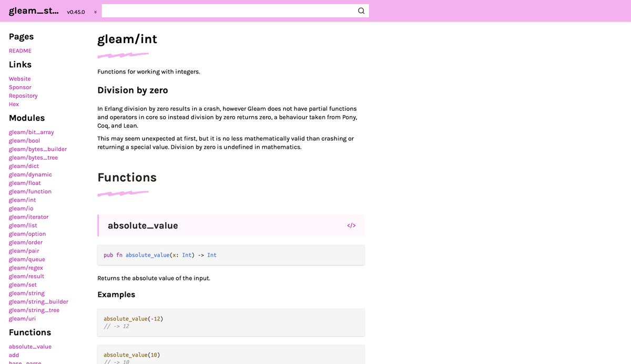Navigate to the gleam/list module
This screenshot has height=364, width=631.
pos(23,225)
